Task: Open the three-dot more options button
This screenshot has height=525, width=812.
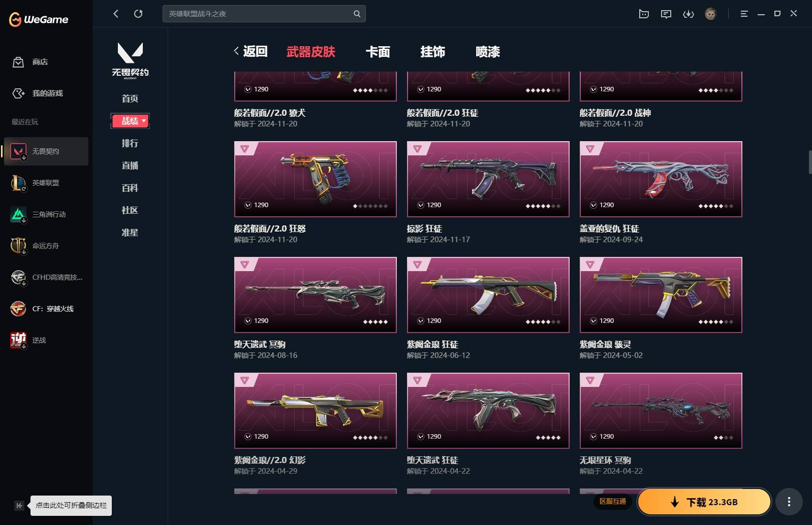Action: point(789,502)
